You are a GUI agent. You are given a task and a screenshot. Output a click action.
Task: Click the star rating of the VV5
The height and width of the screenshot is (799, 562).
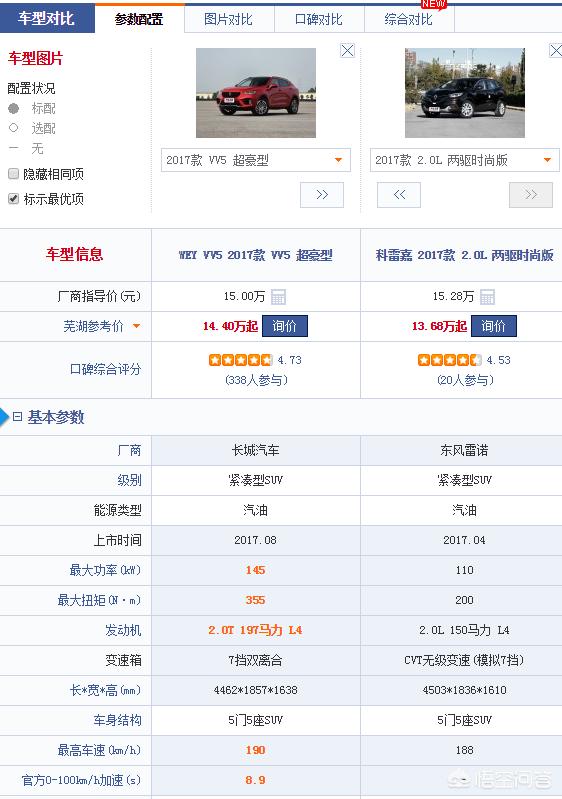pyautogui.click(x=240, y=360)
